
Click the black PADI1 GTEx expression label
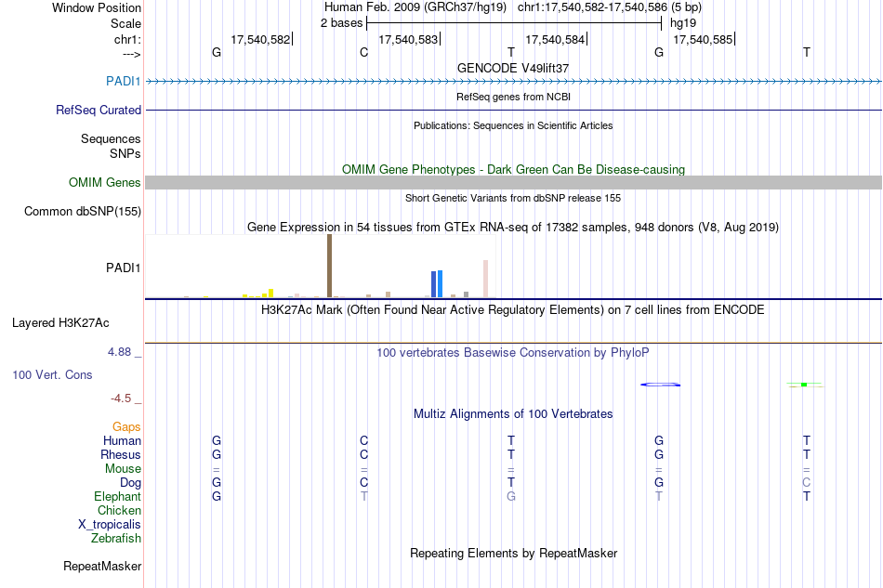click(124, 268)
